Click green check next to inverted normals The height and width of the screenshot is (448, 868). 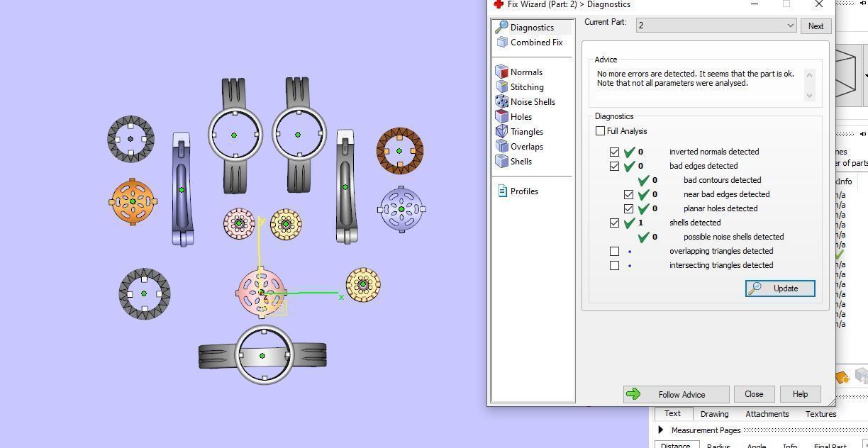click(x=629, y=152)
